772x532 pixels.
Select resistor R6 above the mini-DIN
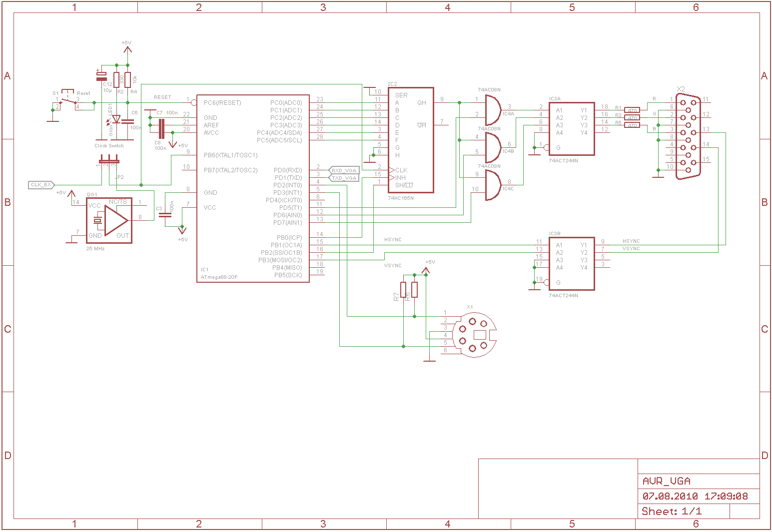414,290
